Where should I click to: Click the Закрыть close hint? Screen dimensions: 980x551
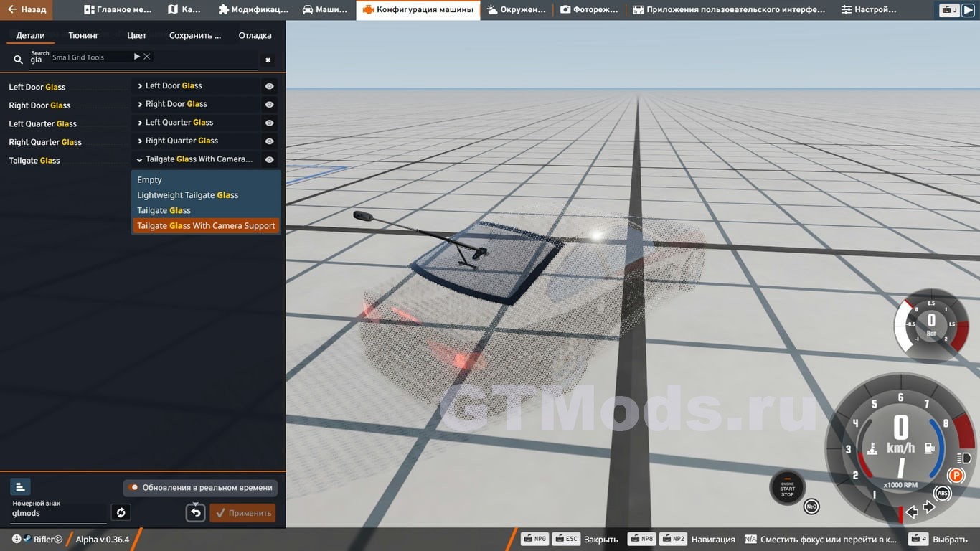tap(601, 540)
